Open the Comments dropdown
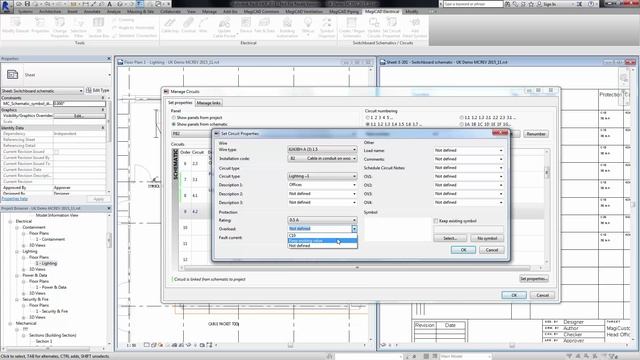The image size is (640, 360). 468,159
